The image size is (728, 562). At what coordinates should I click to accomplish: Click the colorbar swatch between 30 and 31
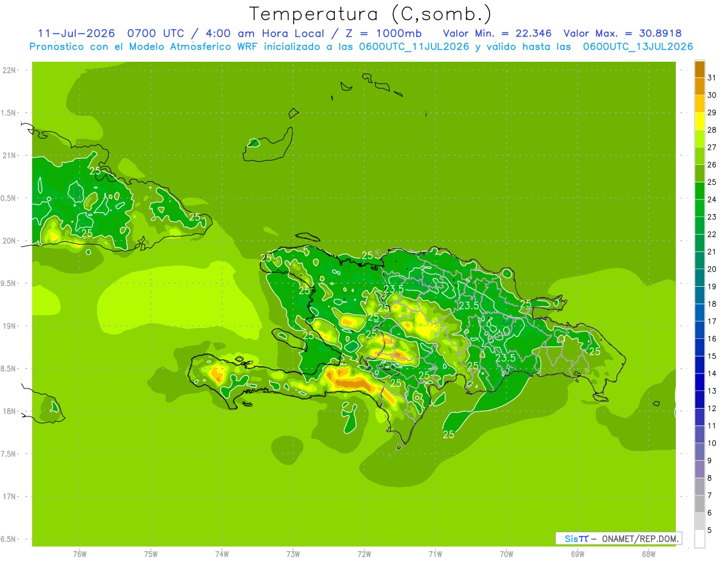(699, 87)
